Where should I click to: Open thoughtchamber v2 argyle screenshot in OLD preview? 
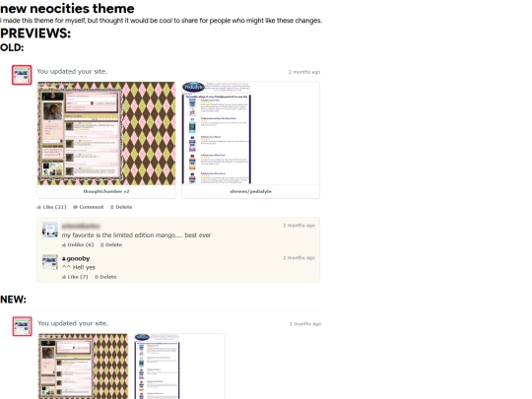coord(106,133)
